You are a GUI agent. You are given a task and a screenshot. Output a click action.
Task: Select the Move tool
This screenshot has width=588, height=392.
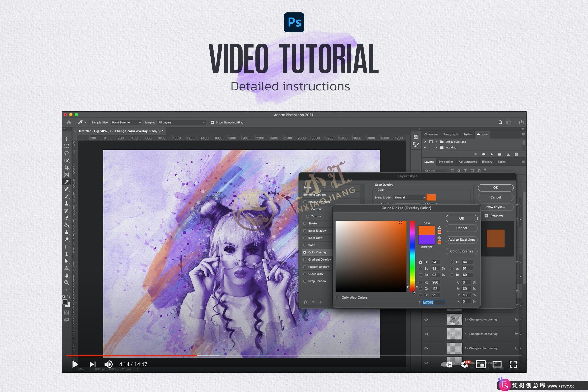pyautogui.click(x=67, y=139)
